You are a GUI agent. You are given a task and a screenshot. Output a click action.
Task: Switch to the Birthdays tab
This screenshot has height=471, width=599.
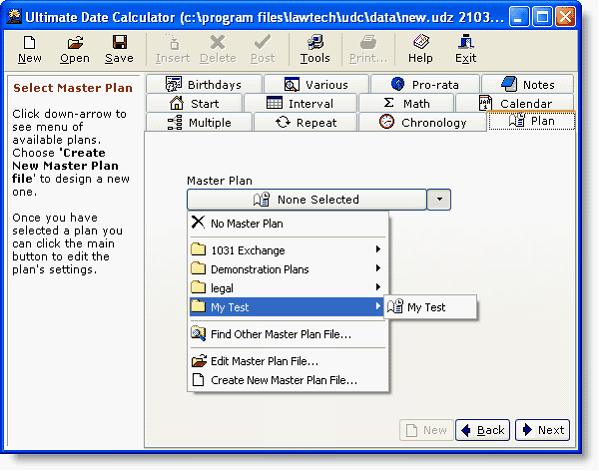(204, 84)
